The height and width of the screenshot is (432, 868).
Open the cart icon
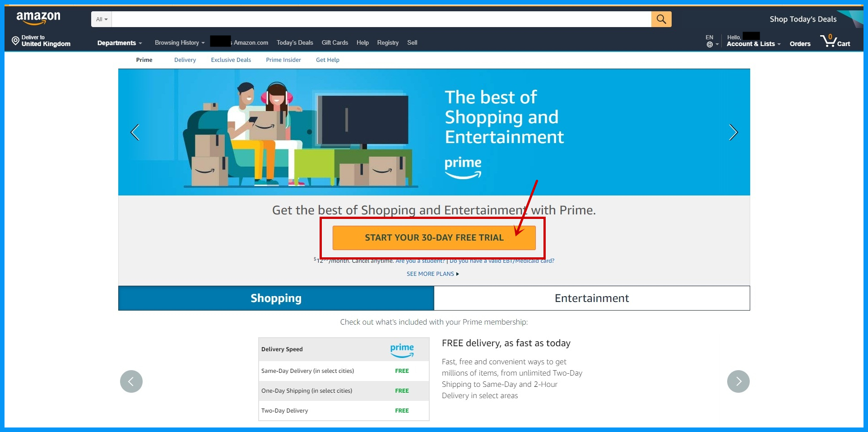[835, 41]
